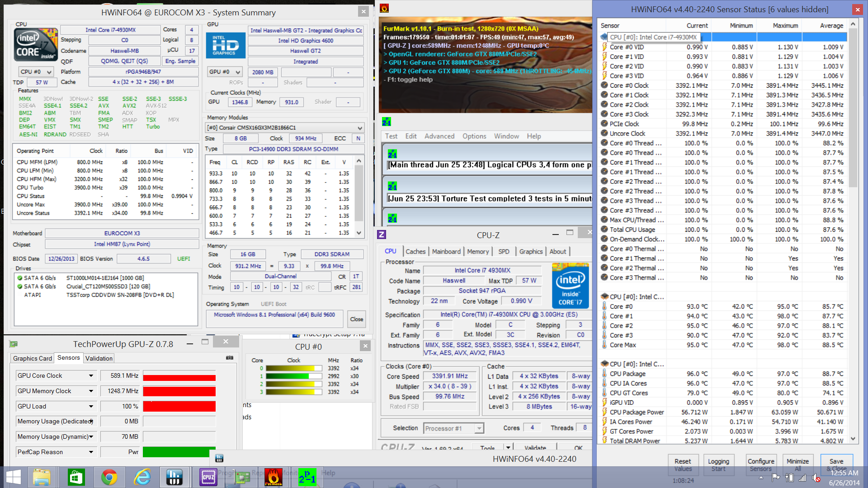Click Configure Sensors button
Screen dimensions: 868x488
tap(761, 465)
